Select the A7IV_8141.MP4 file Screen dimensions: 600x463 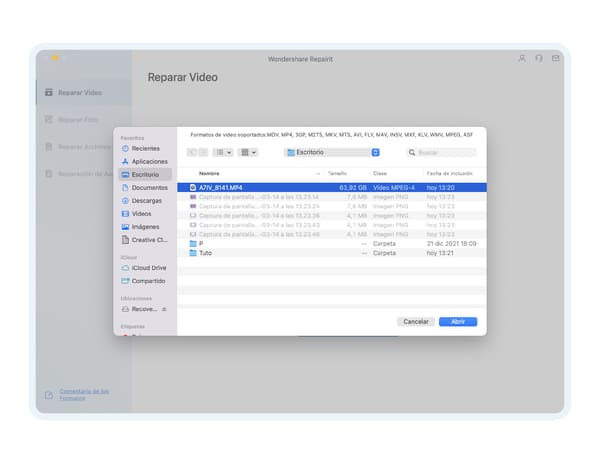(x=332, y=187)
